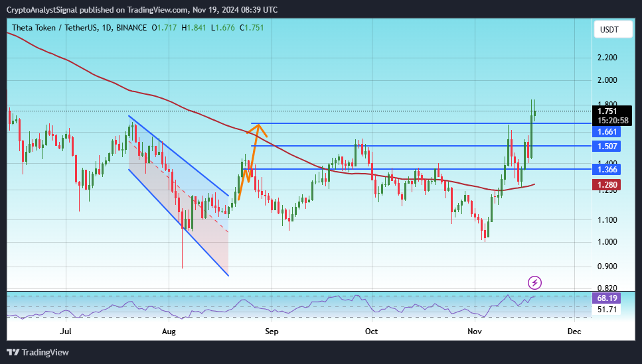Click the Sep label on time axis

tap(272, 332)
